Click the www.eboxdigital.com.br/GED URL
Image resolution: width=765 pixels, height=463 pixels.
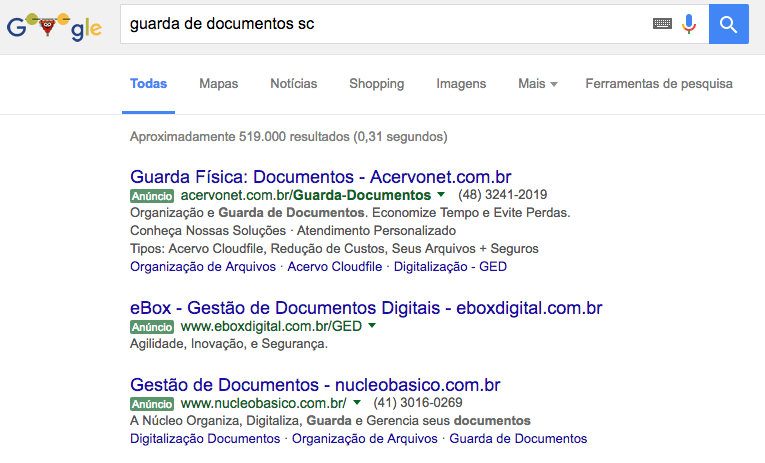(271, 326)
